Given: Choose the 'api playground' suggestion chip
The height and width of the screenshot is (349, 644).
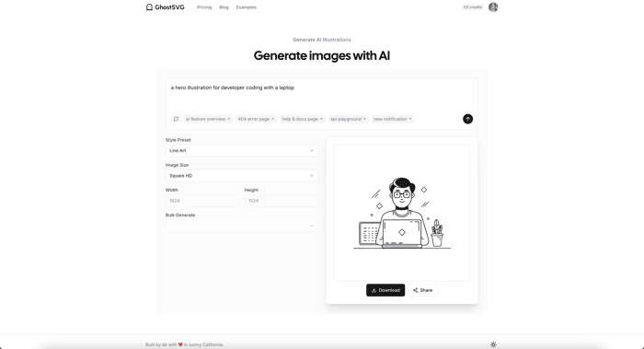Looking at the screenshot, I should [x=348, y=119].
